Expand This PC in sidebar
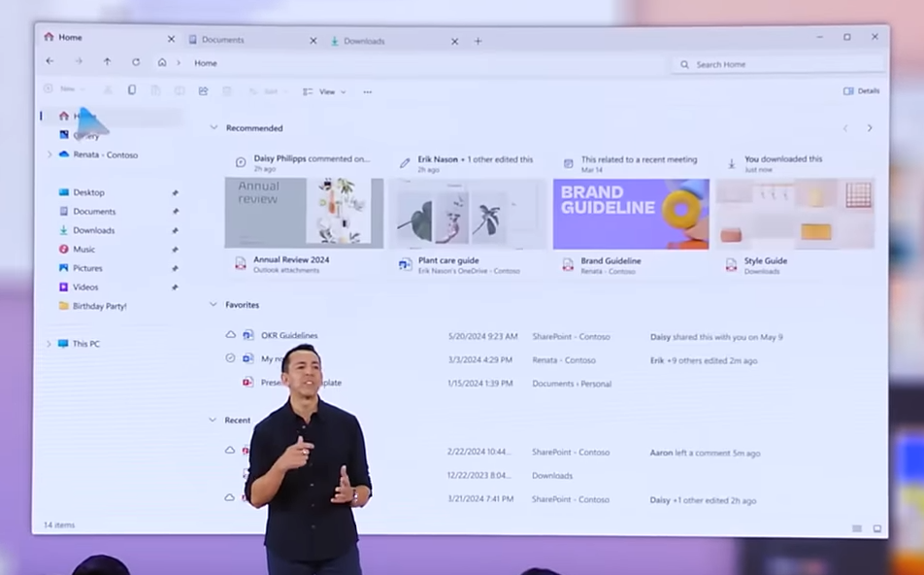 [x=49, y=343]
